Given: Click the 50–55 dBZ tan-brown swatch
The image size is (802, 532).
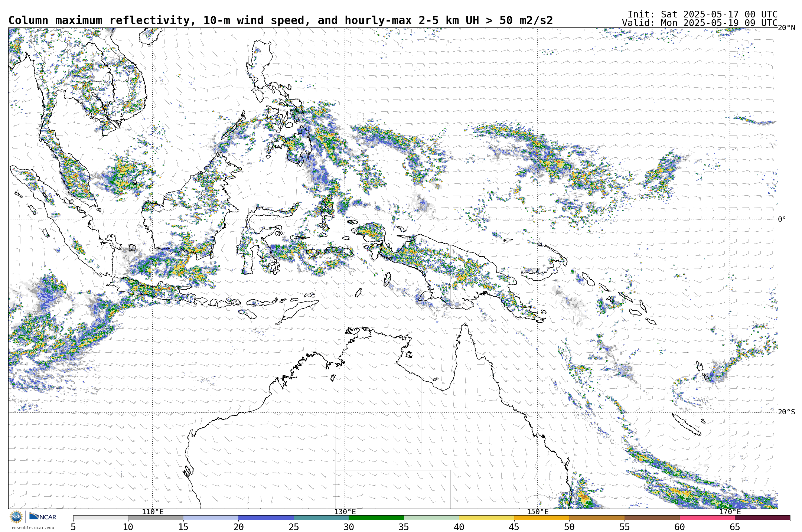Looking at the screenshot, I should 597,518.
